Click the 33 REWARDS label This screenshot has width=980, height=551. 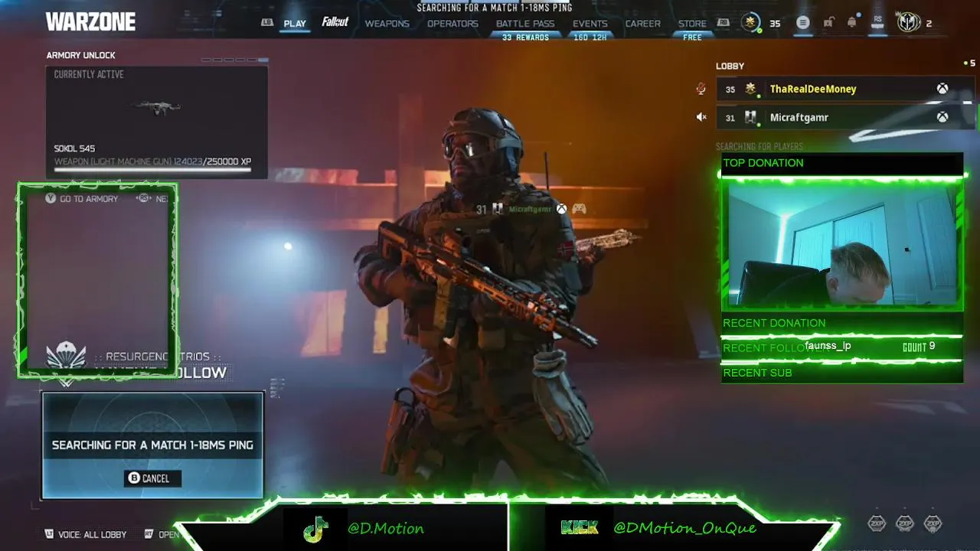tap(525, 37)
